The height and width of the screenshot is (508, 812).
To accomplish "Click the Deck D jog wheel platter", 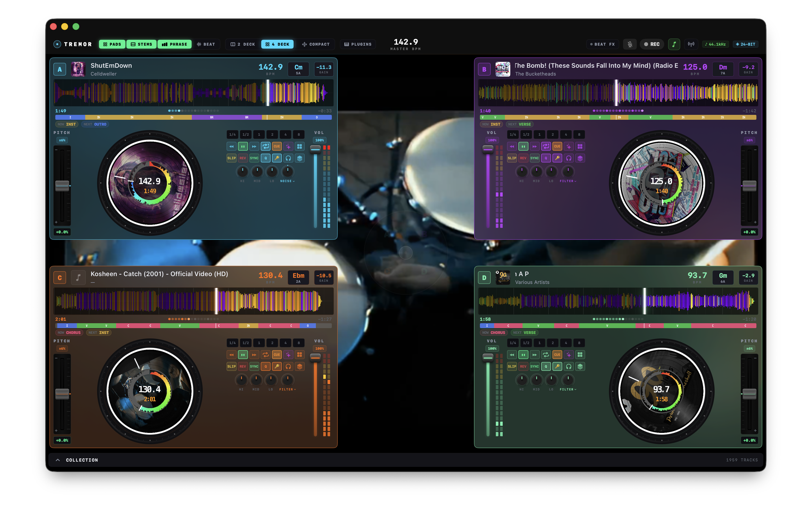I will (x=662, y=391).
